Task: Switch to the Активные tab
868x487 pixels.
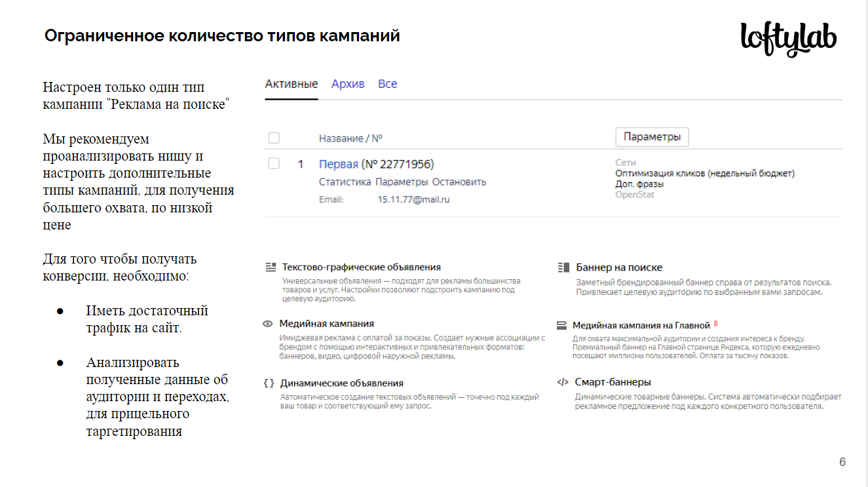Action: point(292,84)
